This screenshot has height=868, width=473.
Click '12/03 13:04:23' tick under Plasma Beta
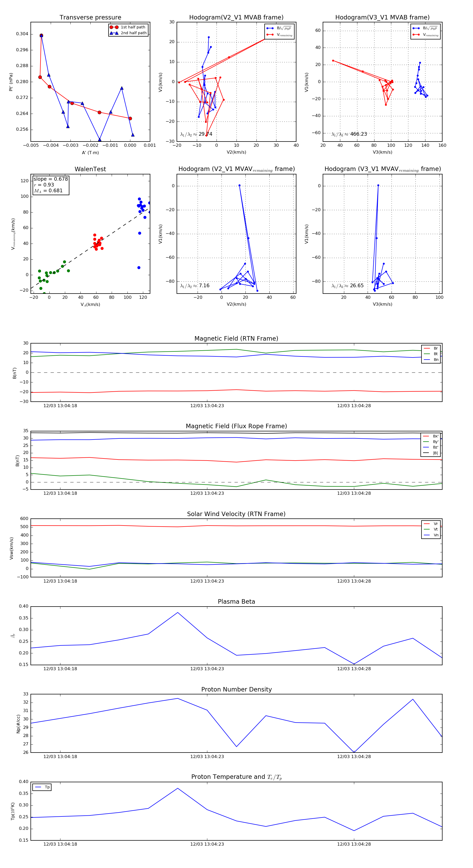pyautogui.click(x=207, y=669)
